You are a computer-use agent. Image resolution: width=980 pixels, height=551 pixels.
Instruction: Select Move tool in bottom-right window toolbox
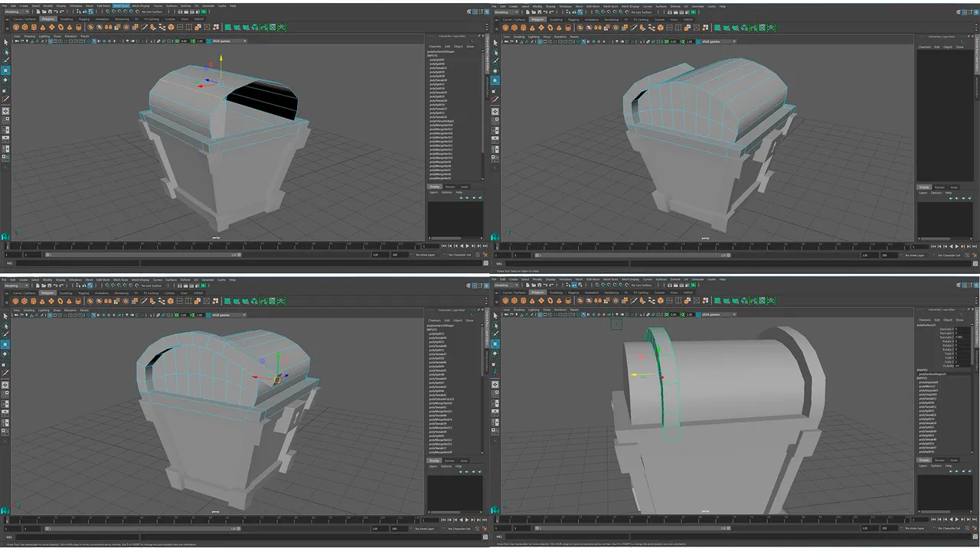pyautogui.click(x=495, y=344)
